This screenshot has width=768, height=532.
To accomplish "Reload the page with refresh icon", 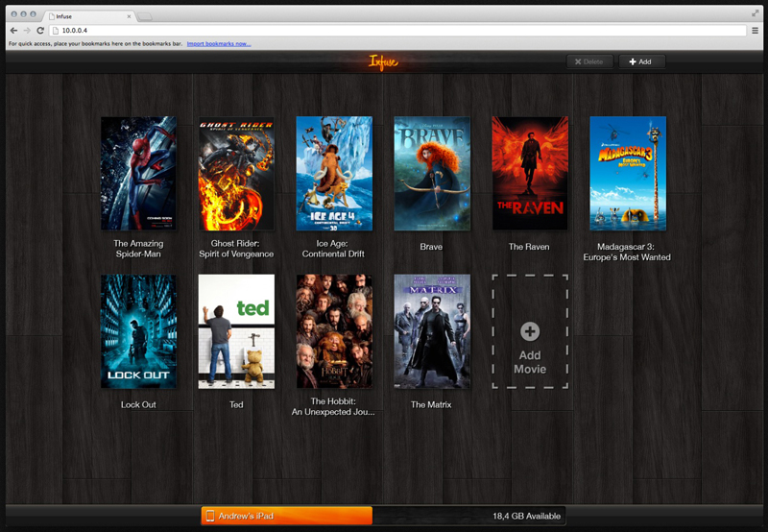I will coord(40,31).
